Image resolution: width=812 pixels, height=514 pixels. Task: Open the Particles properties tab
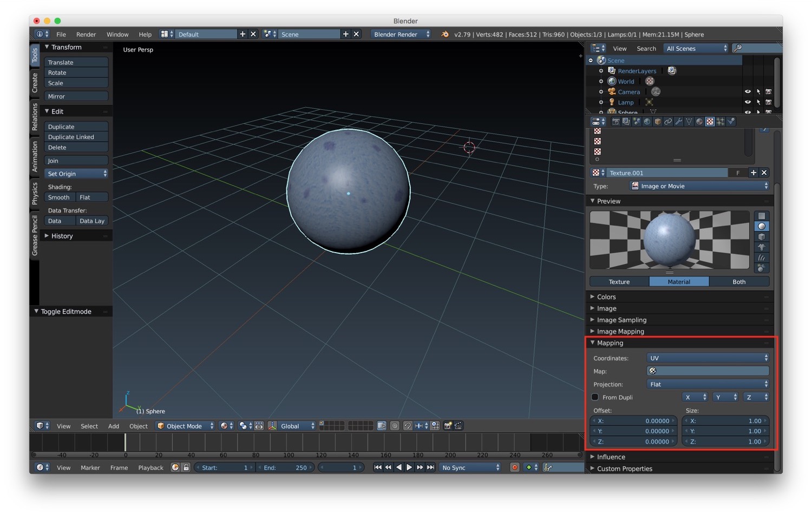pos(721,122)
